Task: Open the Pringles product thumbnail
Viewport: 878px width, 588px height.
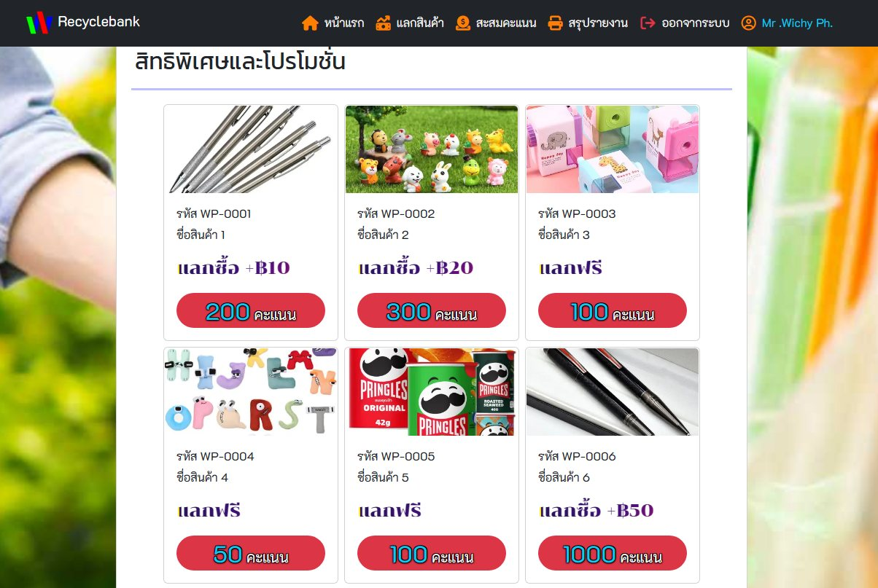Action: [432, 392]
